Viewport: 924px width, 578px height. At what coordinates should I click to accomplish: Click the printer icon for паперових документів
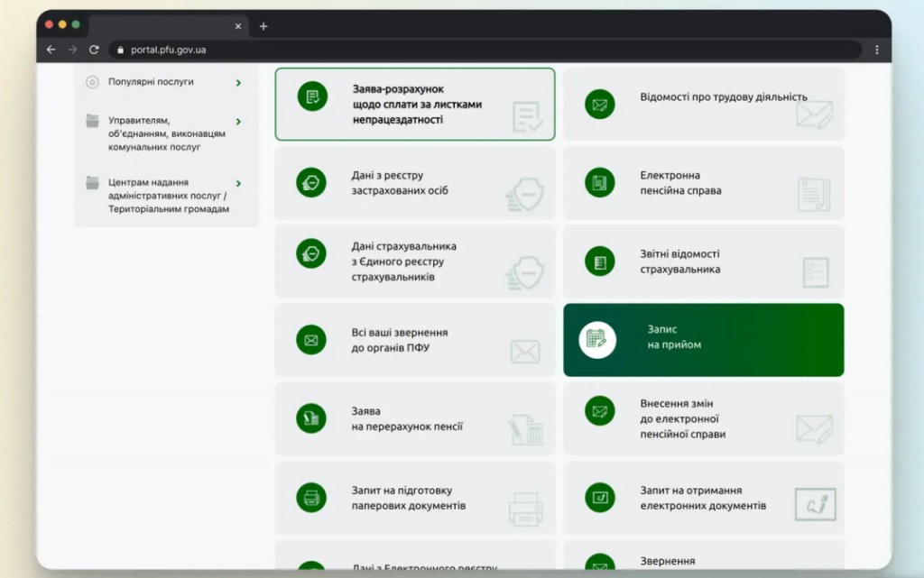311,498
